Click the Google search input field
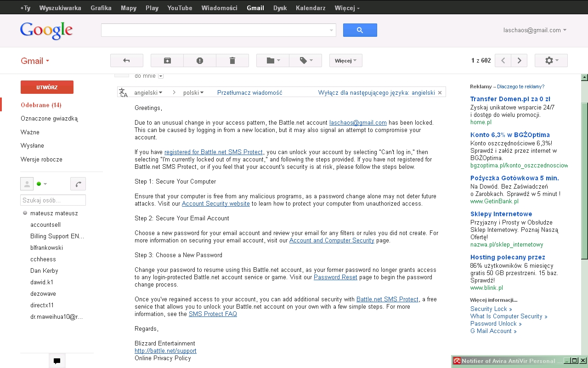 click(x=215, y=30)
